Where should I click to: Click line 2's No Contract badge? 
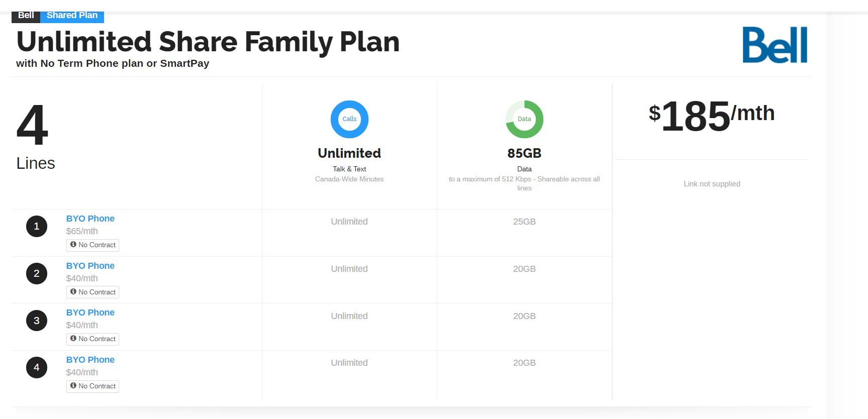click(x=93, y=292)
